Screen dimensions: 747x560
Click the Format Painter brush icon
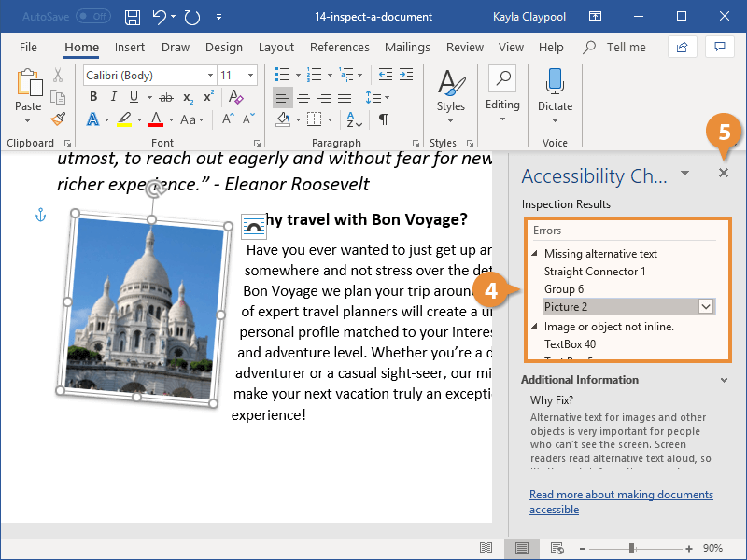coord(58,119)
